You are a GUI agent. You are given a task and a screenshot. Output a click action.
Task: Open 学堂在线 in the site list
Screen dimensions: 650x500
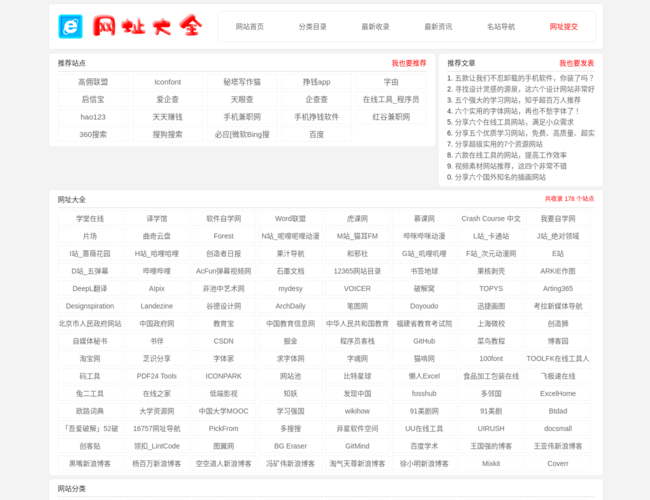coord(90,218)
